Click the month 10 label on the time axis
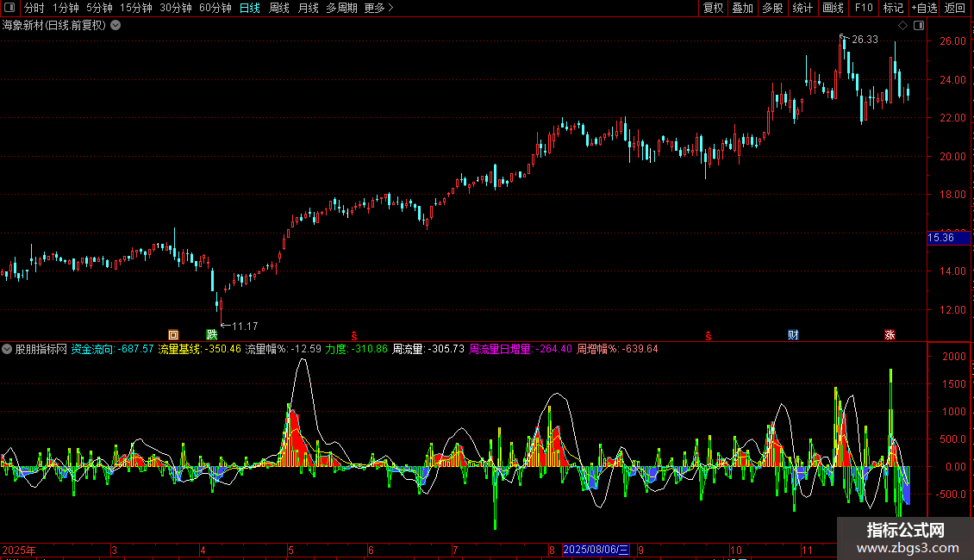The image size is (974, 560). 735,550
